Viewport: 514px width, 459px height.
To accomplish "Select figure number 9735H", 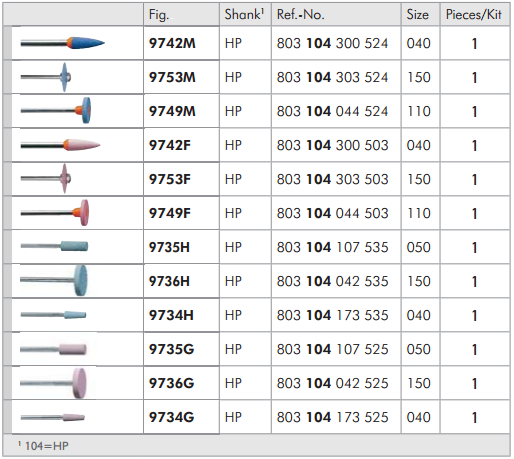I will click(169, 247).
